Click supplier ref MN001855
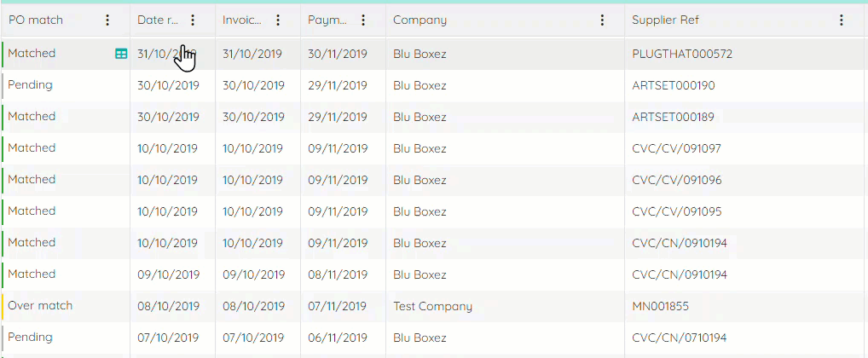This screenshot has height=358, width=868. (x=661, y=306)
